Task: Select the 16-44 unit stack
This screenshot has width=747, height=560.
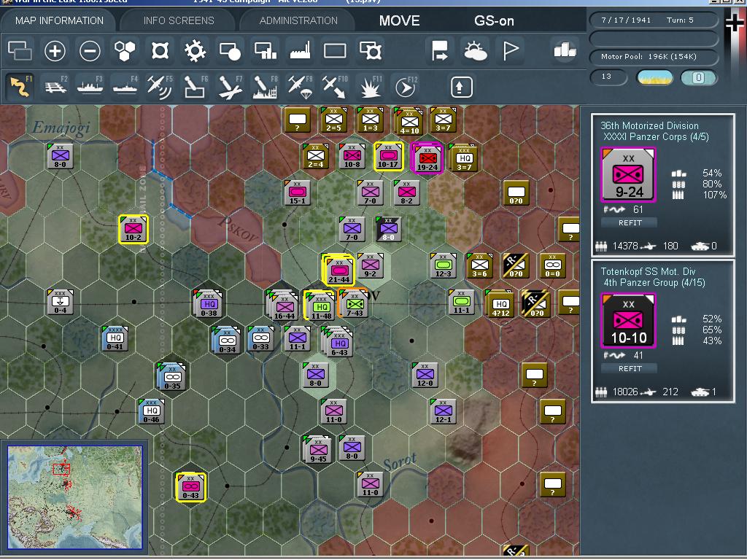Action: 283,306
